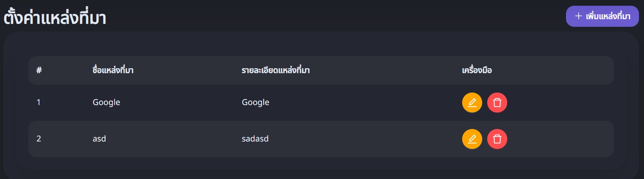Click the trash icon in the asd row
The image size is (644, 179).
497,139
